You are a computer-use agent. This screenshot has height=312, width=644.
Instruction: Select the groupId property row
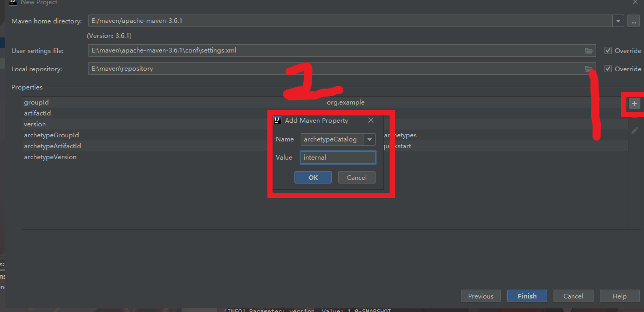325,102
